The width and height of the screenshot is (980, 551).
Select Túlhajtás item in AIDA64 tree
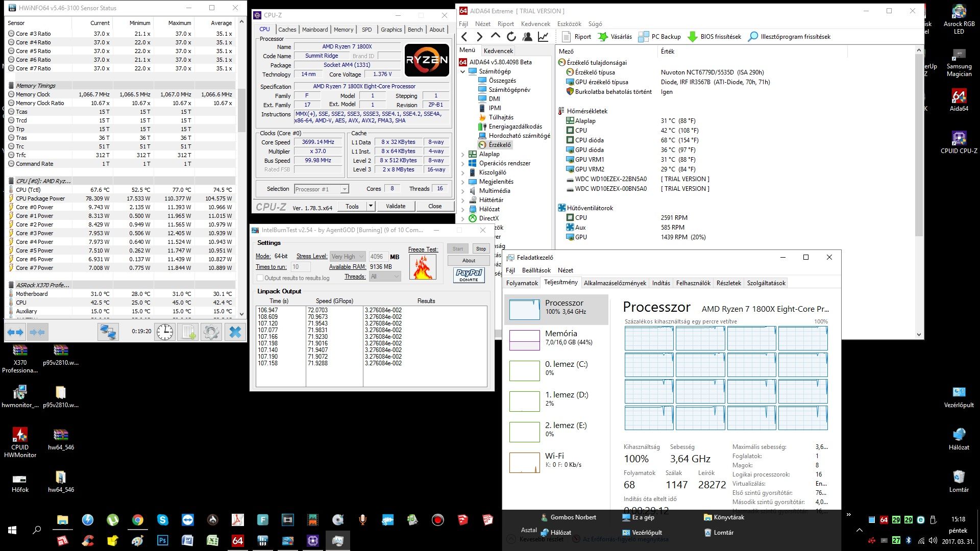click(496, 117)
